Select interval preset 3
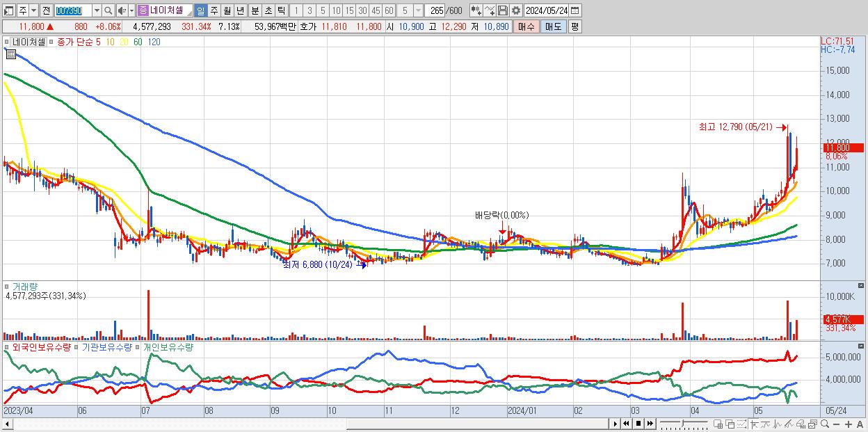868x432 pixels. point(310,10)
